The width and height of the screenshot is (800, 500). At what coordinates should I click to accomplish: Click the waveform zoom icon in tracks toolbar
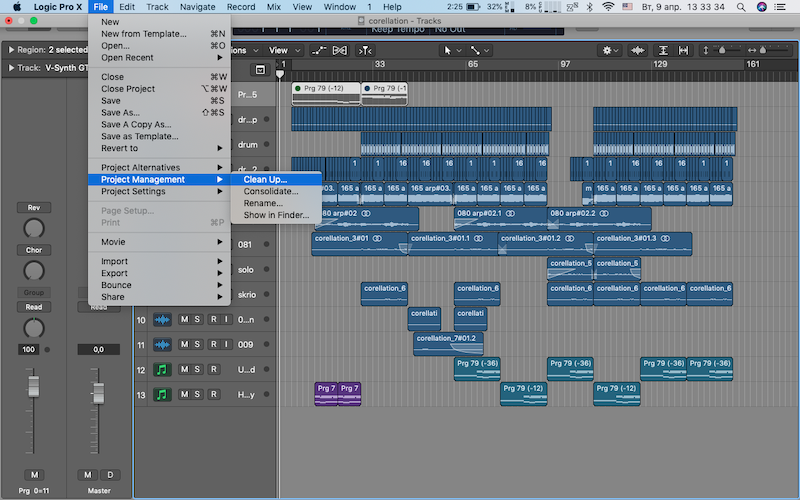637,50
